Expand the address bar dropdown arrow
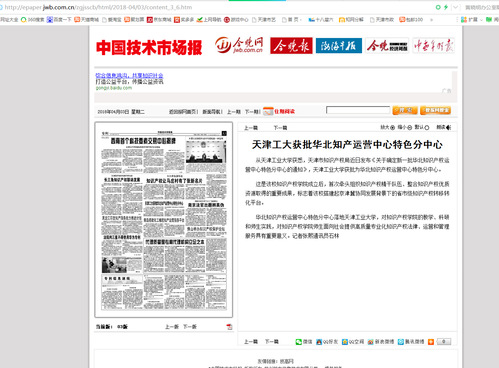Viewport: 499px width, 368px height. (455, 7)
